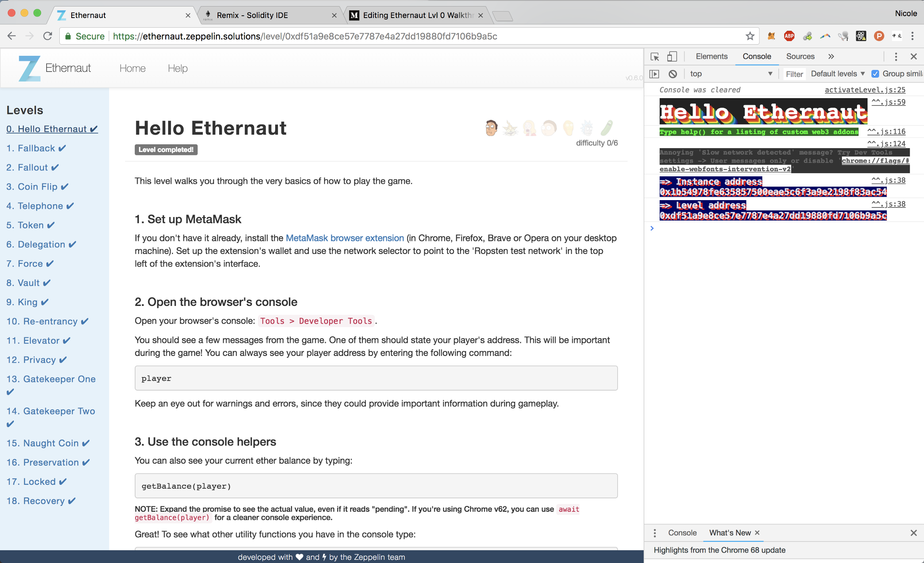Show the console sidebar icon
The width and height of the screenshot is (924, 563).
pyautogui.click(x=654, y=74)
